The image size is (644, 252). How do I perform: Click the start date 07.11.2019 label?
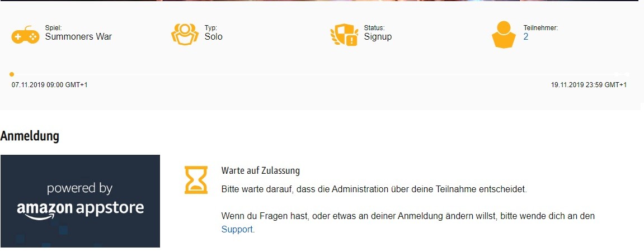(49, 85)
